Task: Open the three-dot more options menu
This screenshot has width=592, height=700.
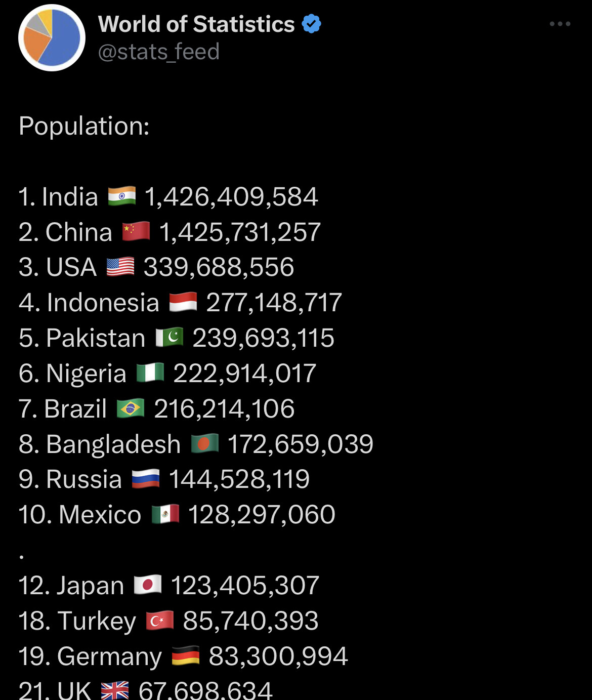Action: tap(560, 24)
